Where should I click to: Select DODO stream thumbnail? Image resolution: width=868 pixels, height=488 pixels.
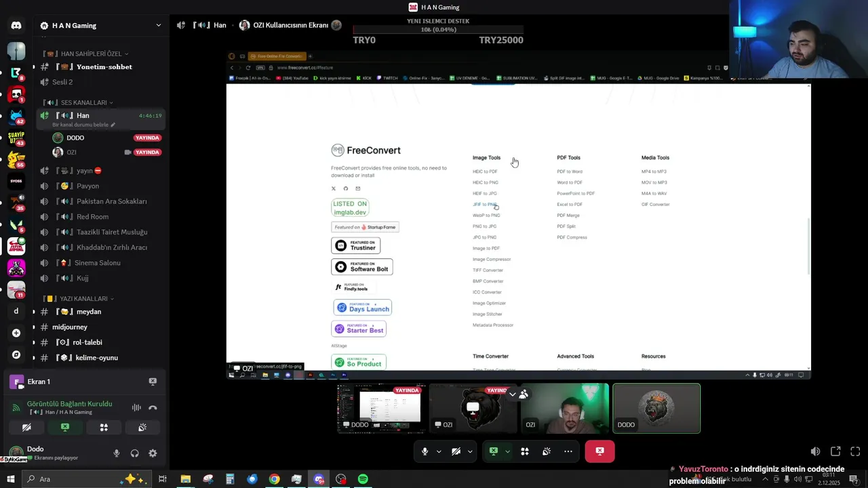click(381, 409)
